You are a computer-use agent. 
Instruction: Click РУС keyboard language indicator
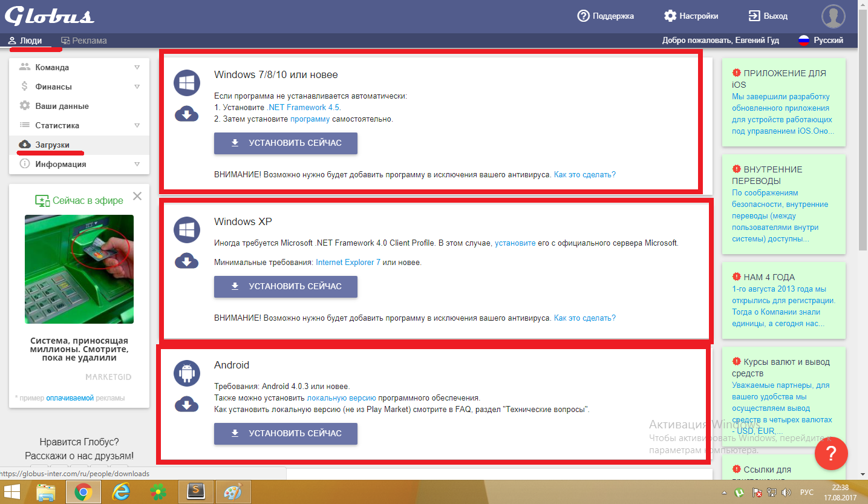[x=807, y=493]
